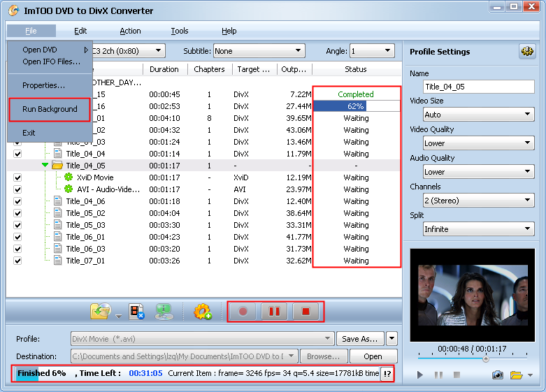Click the Title_06_01 document icon

[x=58, y=237]
